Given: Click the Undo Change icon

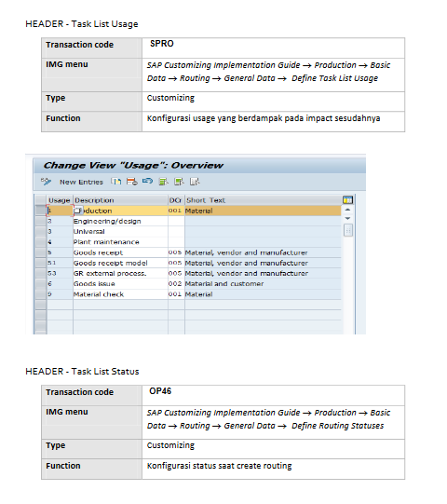Looking at the screenshot, I should (147, 182).
